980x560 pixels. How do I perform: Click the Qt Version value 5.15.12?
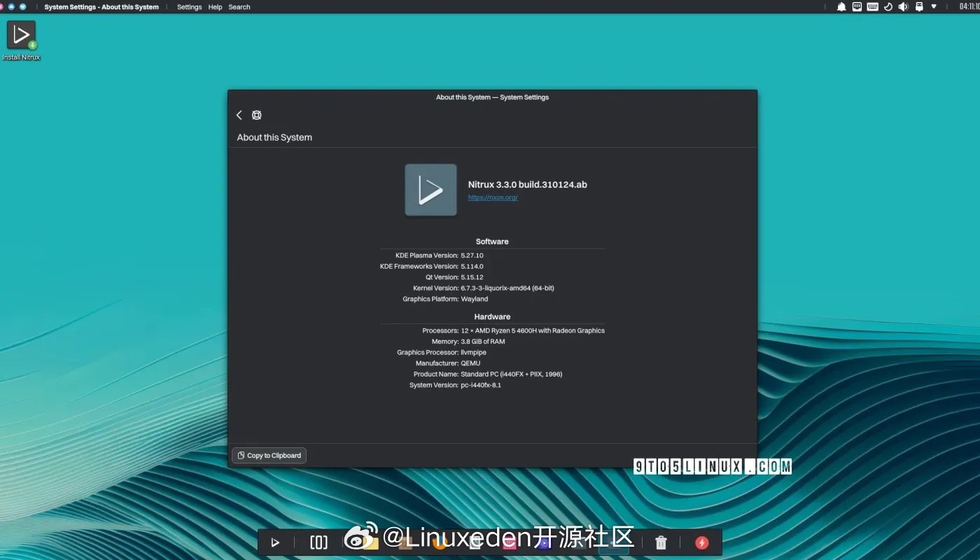tap(472, 277)
